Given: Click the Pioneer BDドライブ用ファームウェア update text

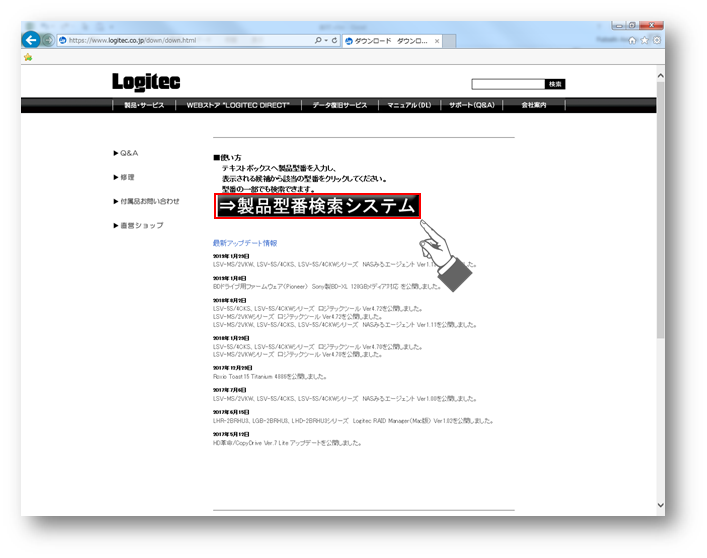Looking at the screenshot, I should click(x=327, y=287).
